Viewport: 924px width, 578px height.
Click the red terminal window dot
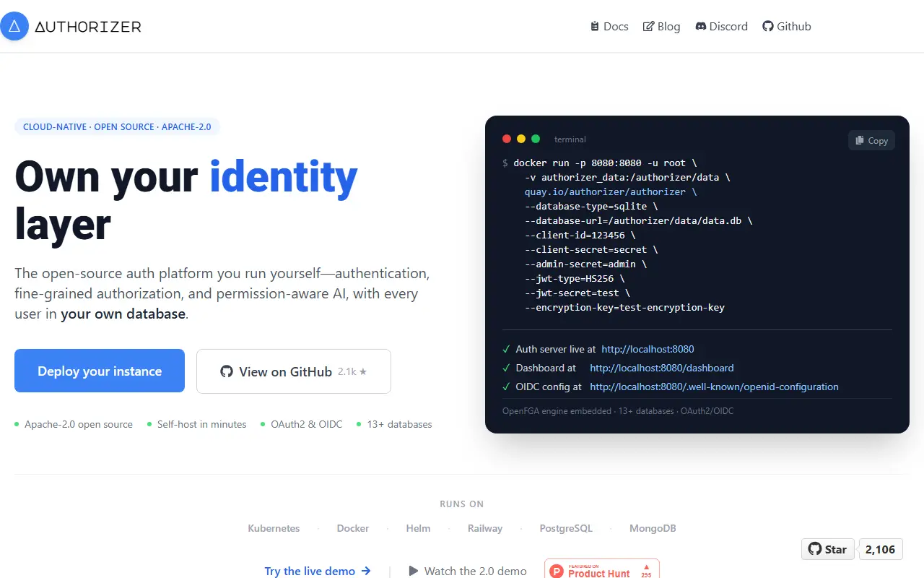(507, 139)
